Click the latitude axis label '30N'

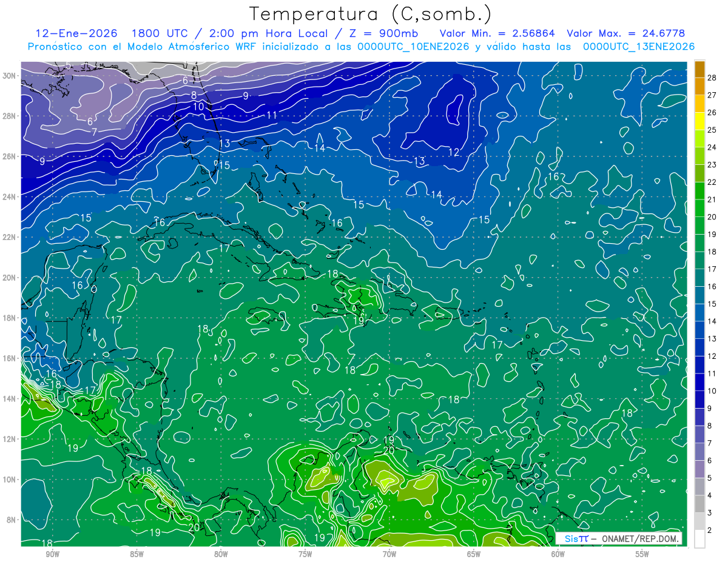click(x=10, y=75)
